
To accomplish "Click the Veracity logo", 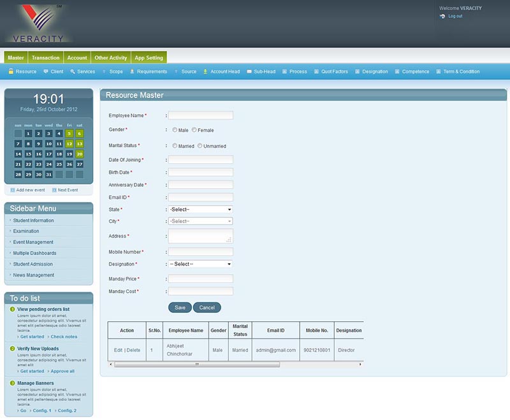I will point(38,23).
